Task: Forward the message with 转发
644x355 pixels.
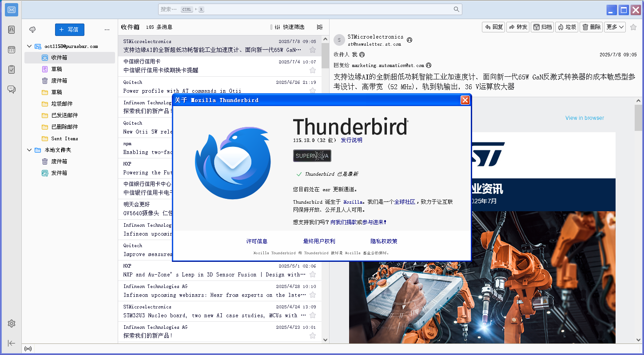Action: coord(518,27)
